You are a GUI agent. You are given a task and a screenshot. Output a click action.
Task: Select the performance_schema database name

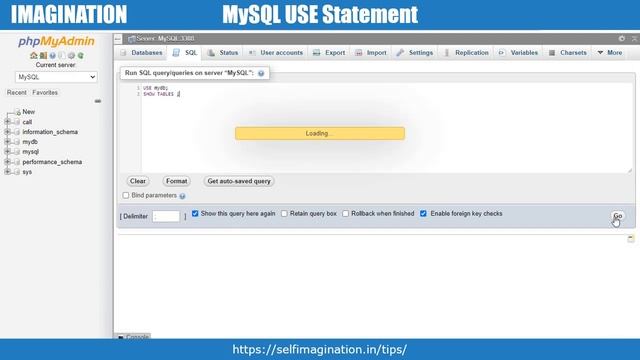pyautogui.click(x=52, y=162)
